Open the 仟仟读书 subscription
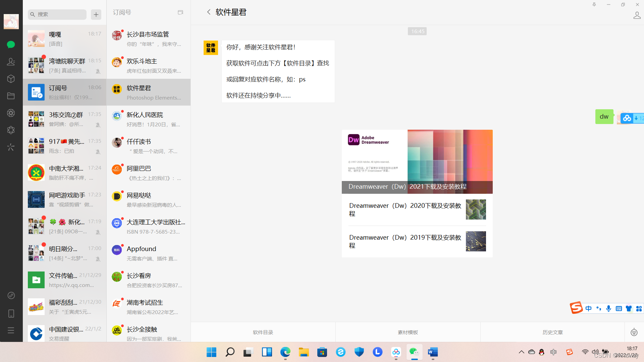 [x=149, y=146]
